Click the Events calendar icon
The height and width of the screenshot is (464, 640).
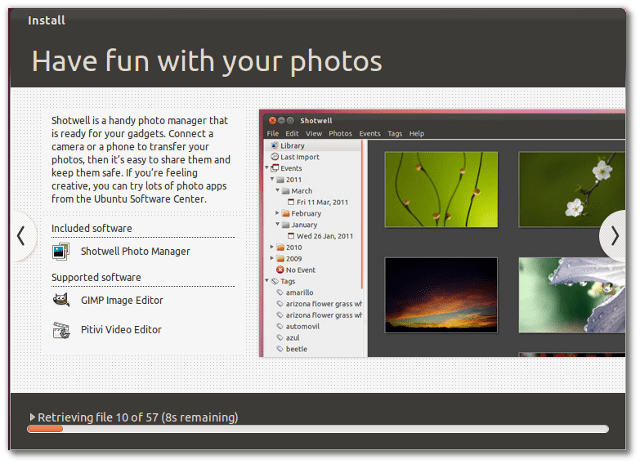click(x=275, y=168)
